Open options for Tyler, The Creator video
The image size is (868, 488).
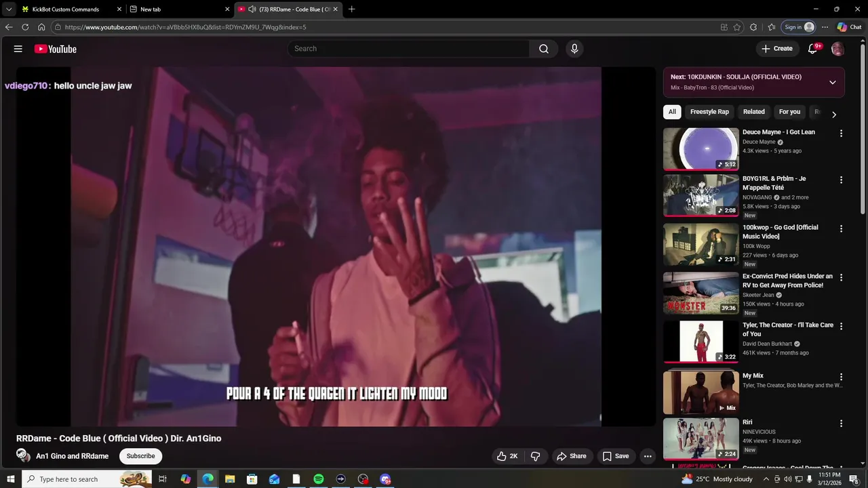(841, 327)
